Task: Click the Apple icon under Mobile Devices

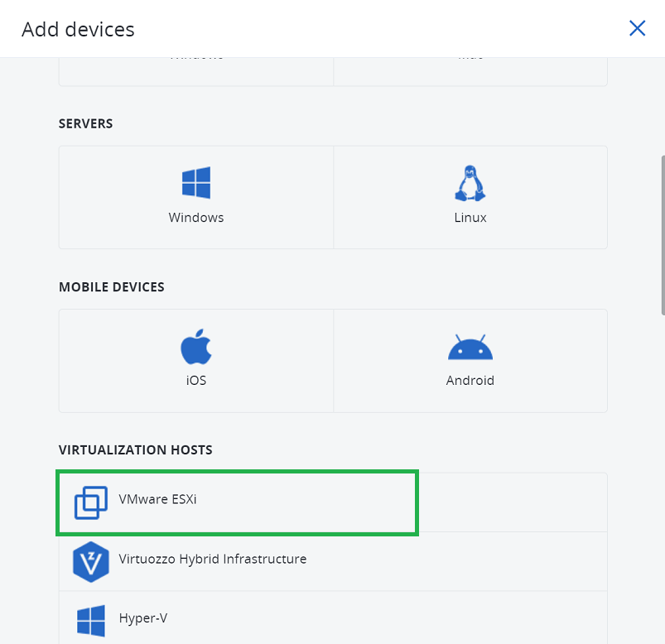Action: (195, 346)
